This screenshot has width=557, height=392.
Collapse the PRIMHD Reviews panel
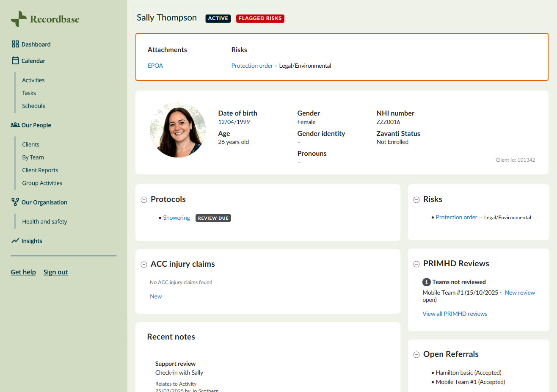click(416, 264)
